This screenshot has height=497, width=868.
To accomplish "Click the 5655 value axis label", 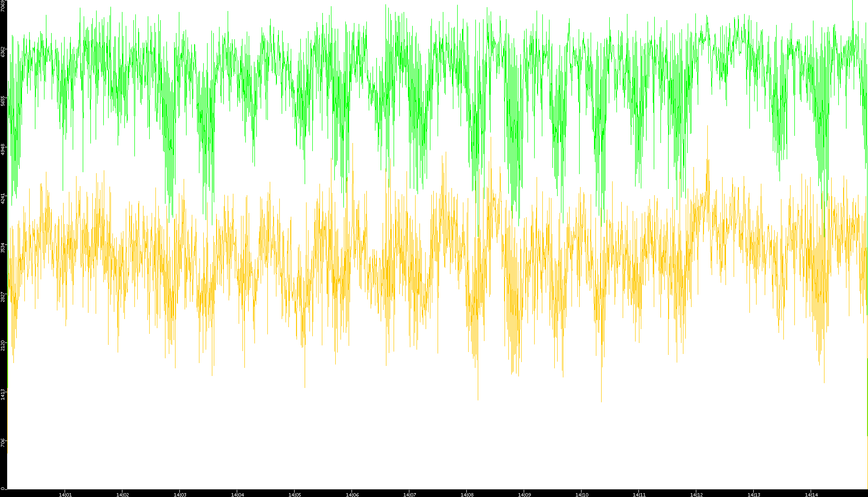I will pos(3,101).
